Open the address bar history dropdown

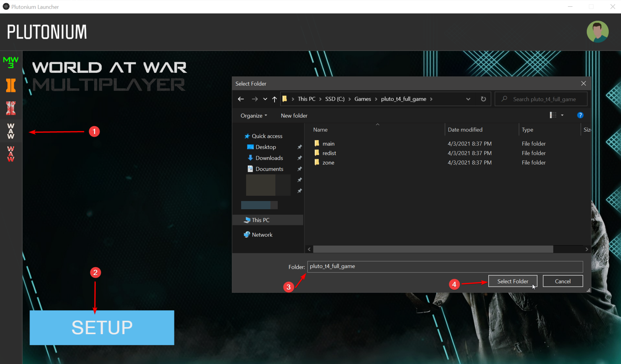[x=468, y=99]
